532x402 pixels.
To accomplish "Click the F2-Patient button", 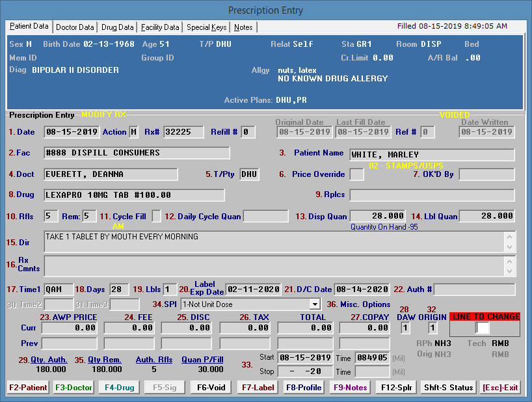I will pyautogui.click(x=28, y=388).
